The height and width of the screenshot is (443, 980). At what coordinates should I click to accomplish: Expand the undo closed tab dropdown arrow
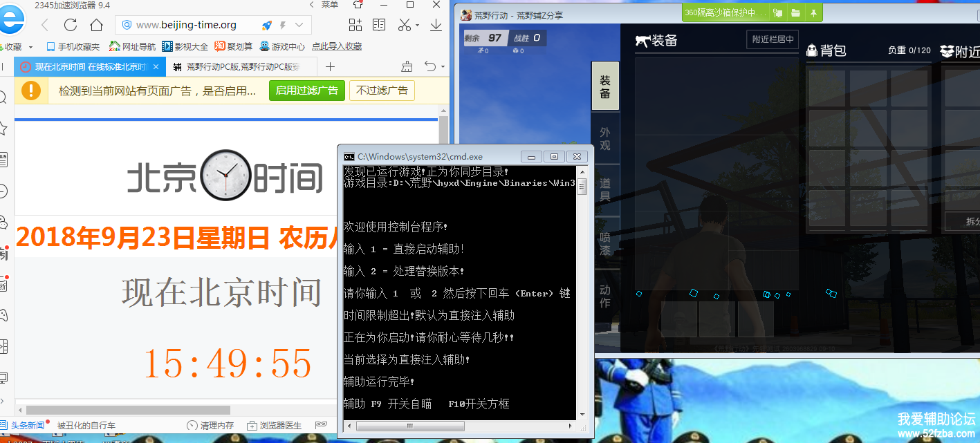pyautogui.click(x=441, y=68)
